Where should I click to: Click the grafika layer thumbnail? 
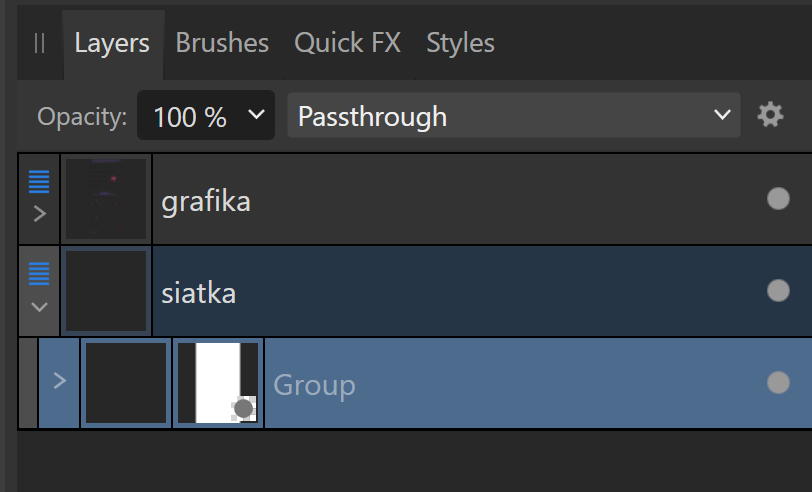click(106, 199)
